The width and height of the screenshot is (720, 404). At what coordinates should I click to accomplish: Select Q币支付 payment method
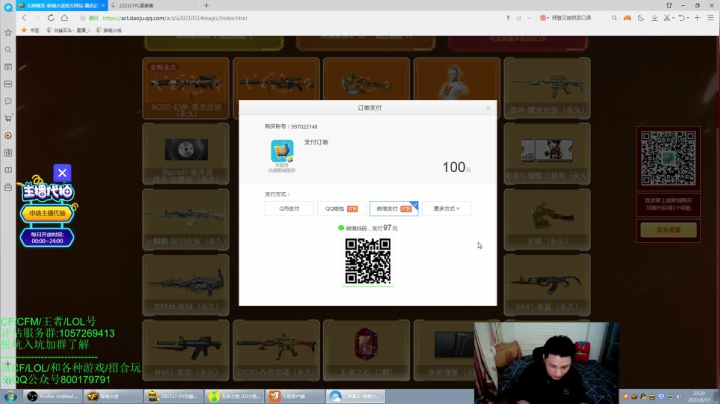[289, 208]
